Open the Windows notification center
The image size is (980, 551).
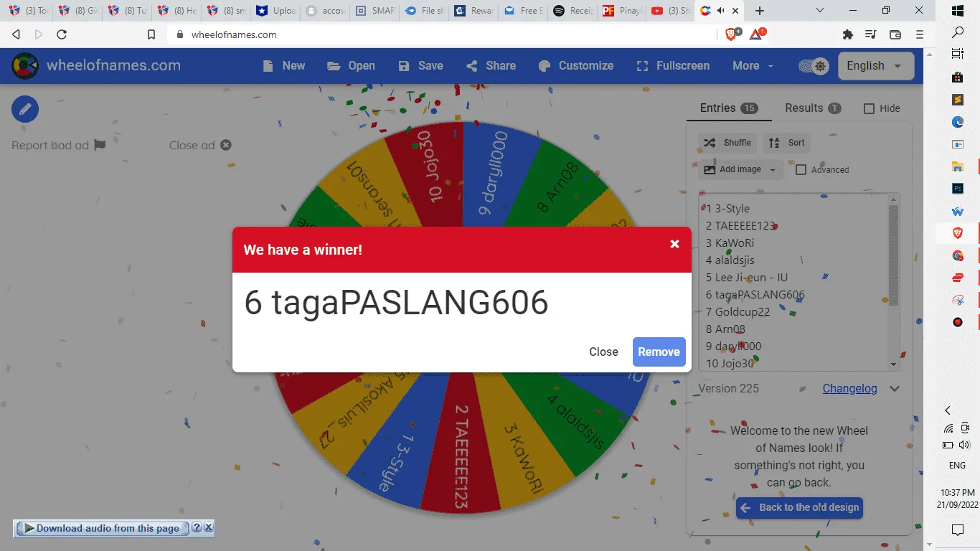pyautogui.click(x=957, y=530)
